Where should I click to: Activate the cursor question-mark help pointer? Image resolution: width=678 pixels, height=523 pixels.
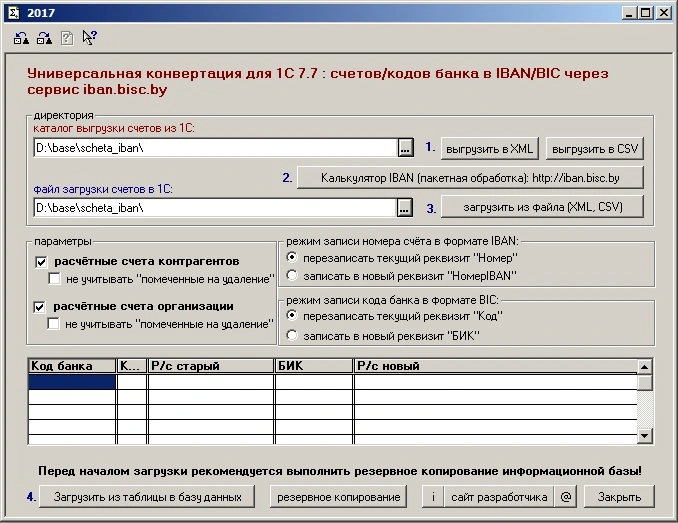(90, 39)
